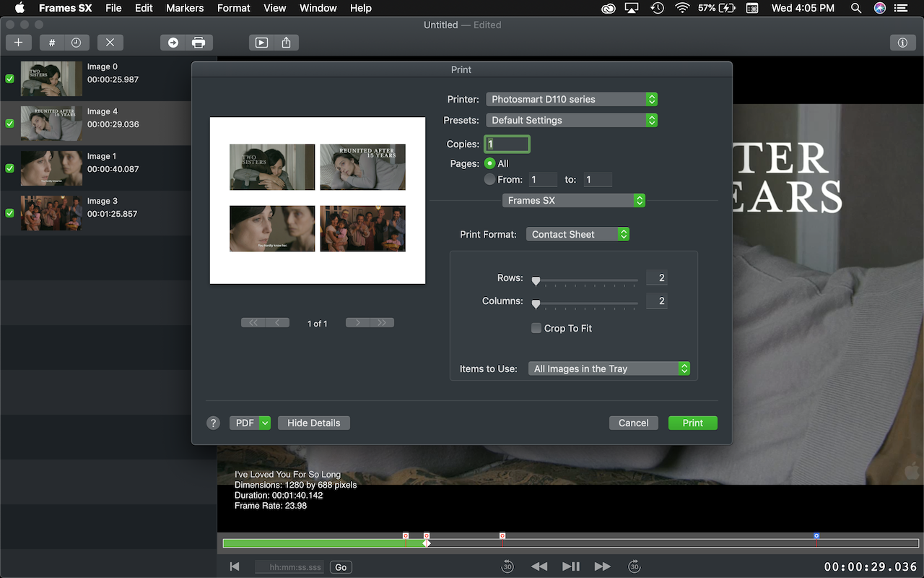Viewport: 924px width, 578px height.
Task: Open the PDF dropdown arrow
Action: (x=265, y=423)
